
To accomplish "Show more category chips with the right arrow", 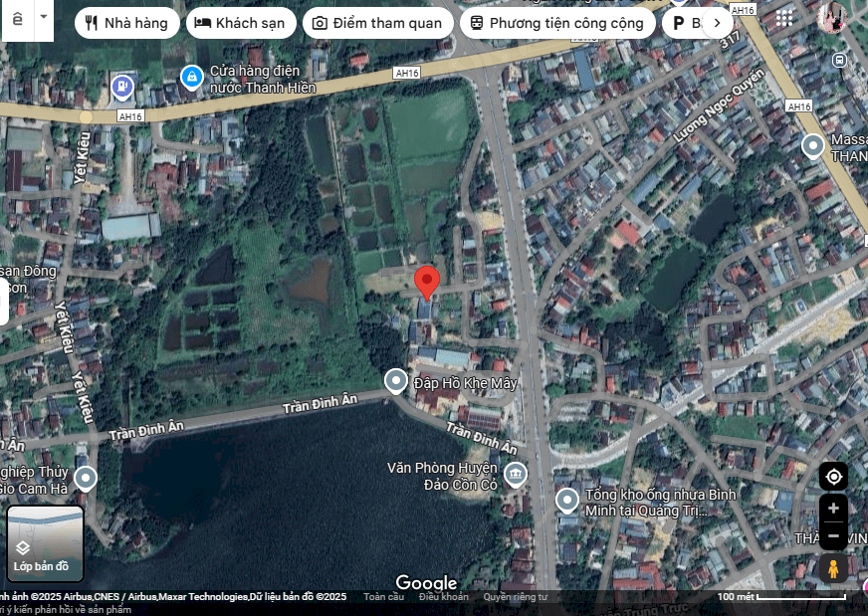I will (717, 23).
